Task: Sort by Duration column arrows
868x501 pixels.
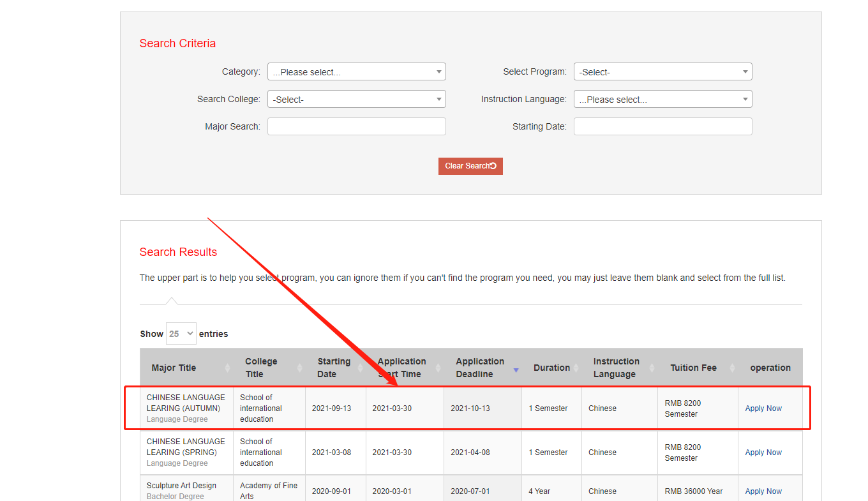Action: click(x=576, y=368)
